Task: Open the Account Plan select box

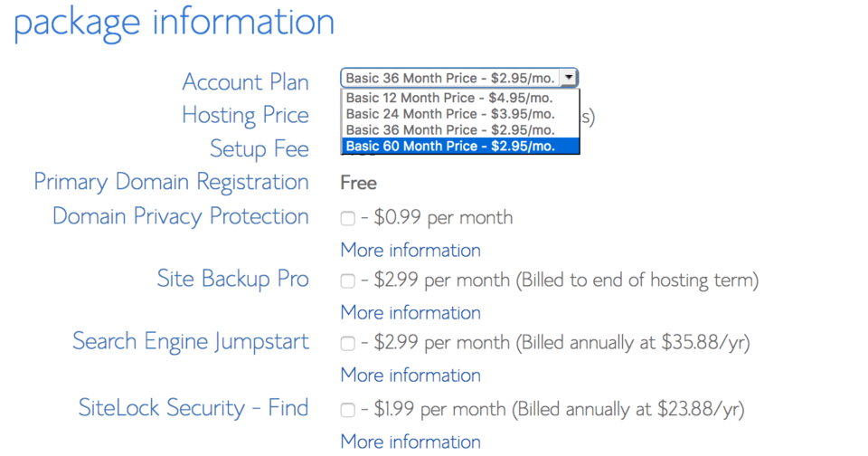Action: click(x=458, y=79)
